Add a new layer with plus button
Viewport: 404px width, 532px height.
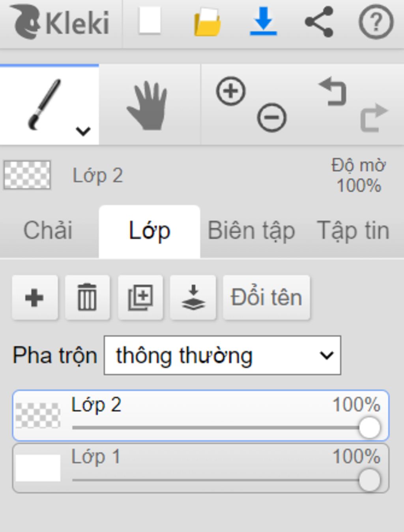pyautogui.click(x=35, y=298)
